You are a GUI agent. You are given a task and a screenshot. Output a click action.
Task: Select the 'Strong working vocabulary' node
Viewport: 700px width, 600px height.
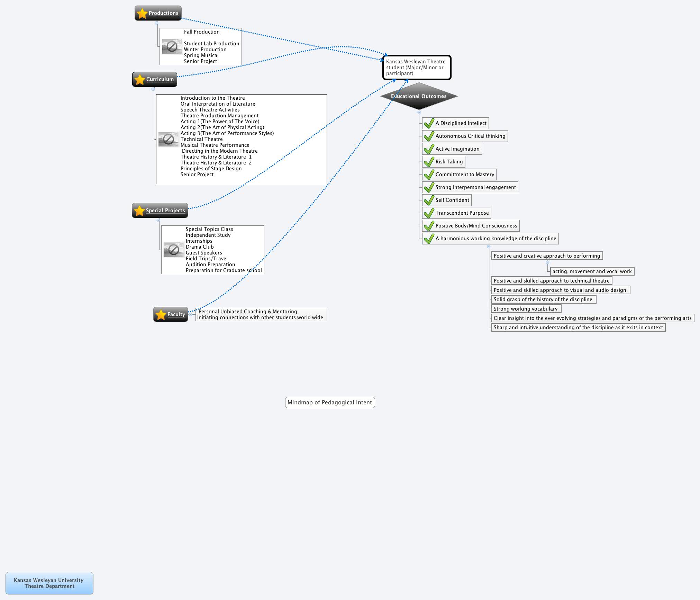pos(526,309)
